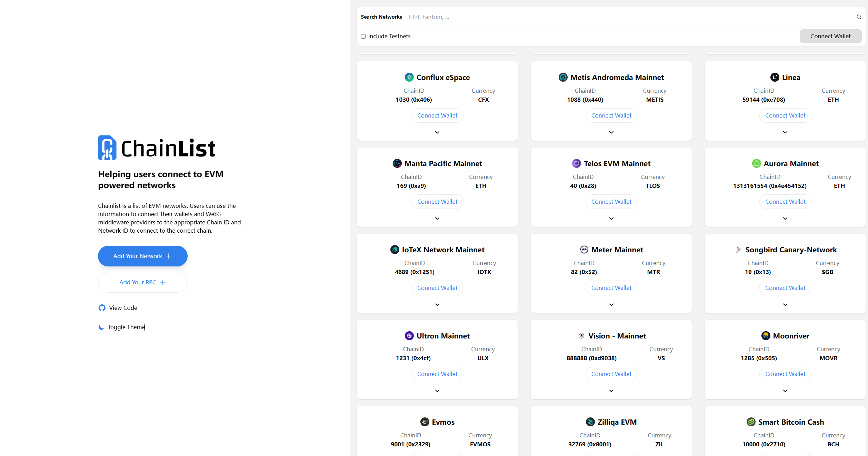Expand the Songbird Canary-Network card

785,305
